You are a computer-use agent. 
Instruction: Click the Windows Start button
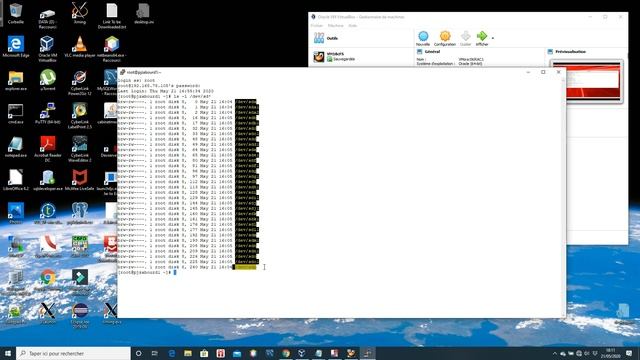7,353
